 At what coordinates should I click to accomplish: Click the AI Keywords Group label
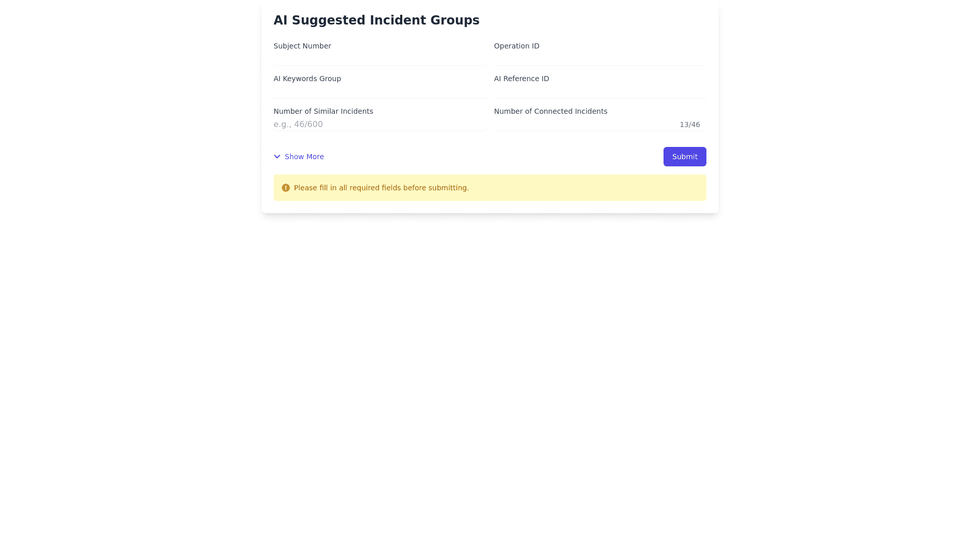(x=307, y=79)
